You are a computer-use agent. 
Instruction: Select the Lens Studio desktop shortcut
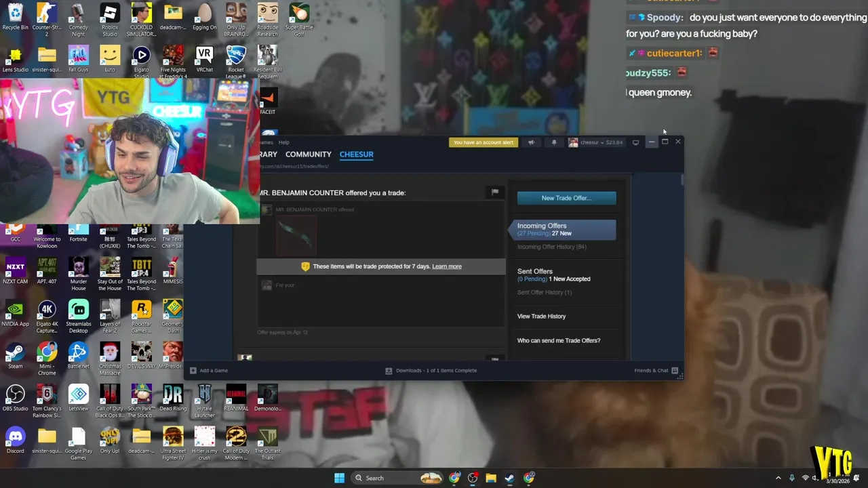click(15, 60)
